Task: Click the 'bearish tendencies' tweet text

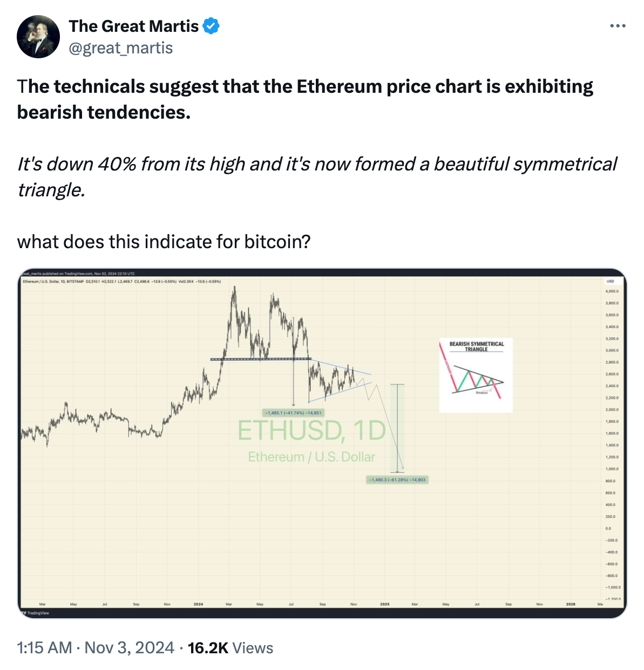Action: [104, 112]
